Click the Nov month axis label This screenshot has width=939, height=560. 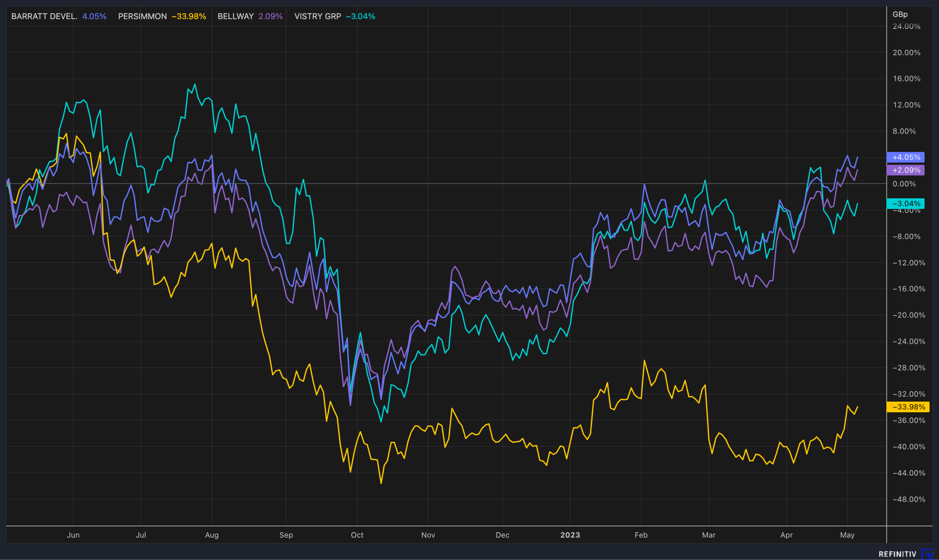[x=428, y=535]
